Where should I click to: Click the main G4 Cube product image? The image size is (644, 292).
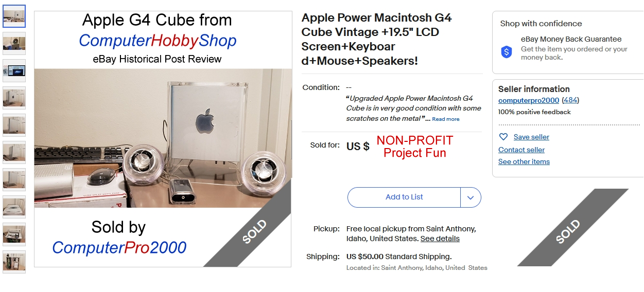(x=163, y=138)
